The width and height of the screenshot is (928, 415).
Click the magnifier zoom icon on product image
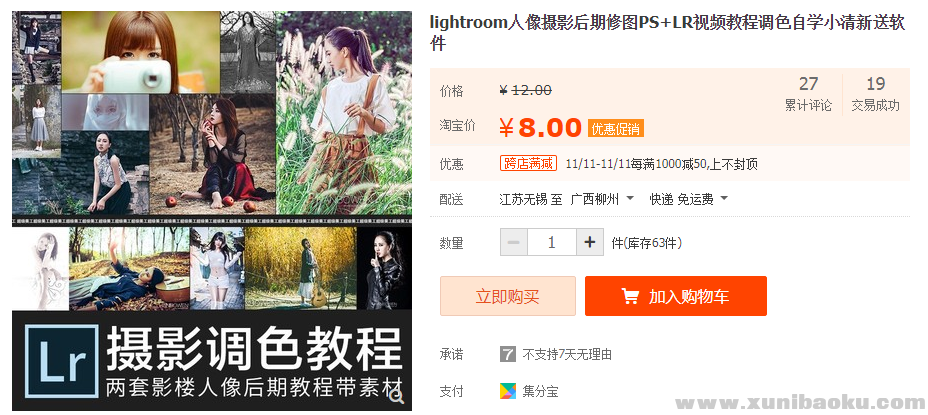pos(397,396)
